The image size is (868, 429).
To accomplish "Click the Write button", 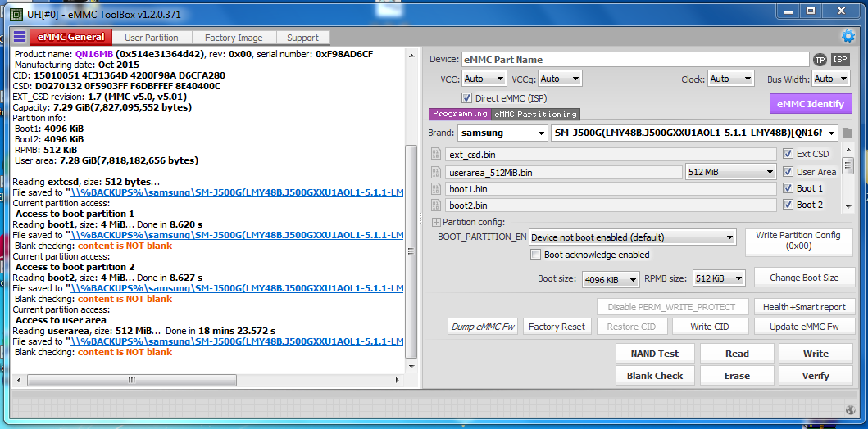I will click(816, 353).
